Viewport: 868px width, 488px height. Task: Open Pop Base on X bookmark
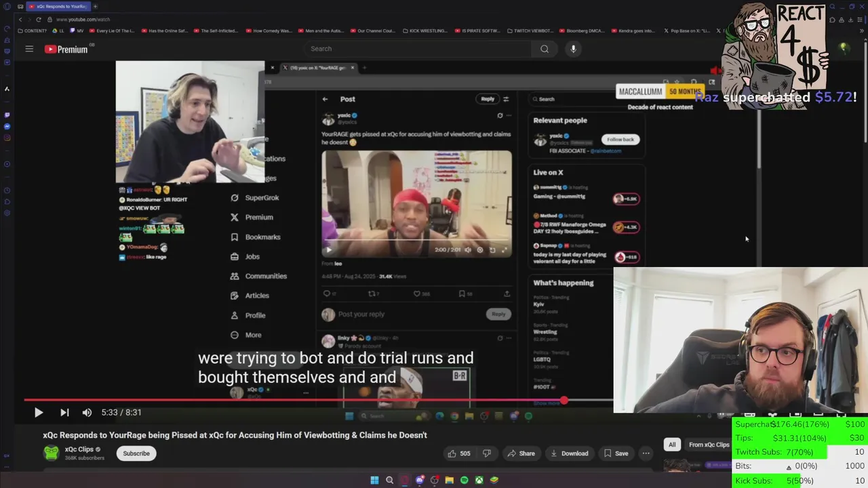[686, 30]
